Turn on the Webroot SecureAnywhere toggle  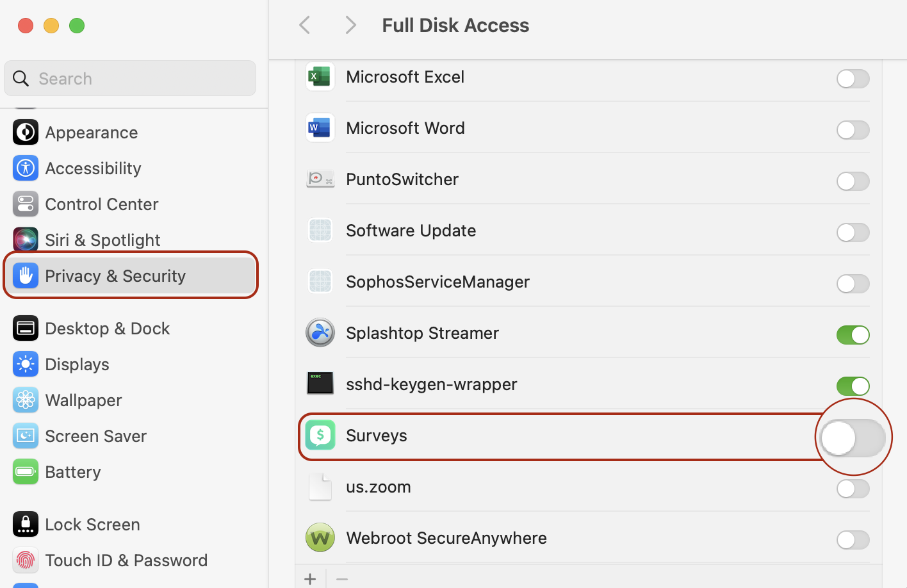853,540
